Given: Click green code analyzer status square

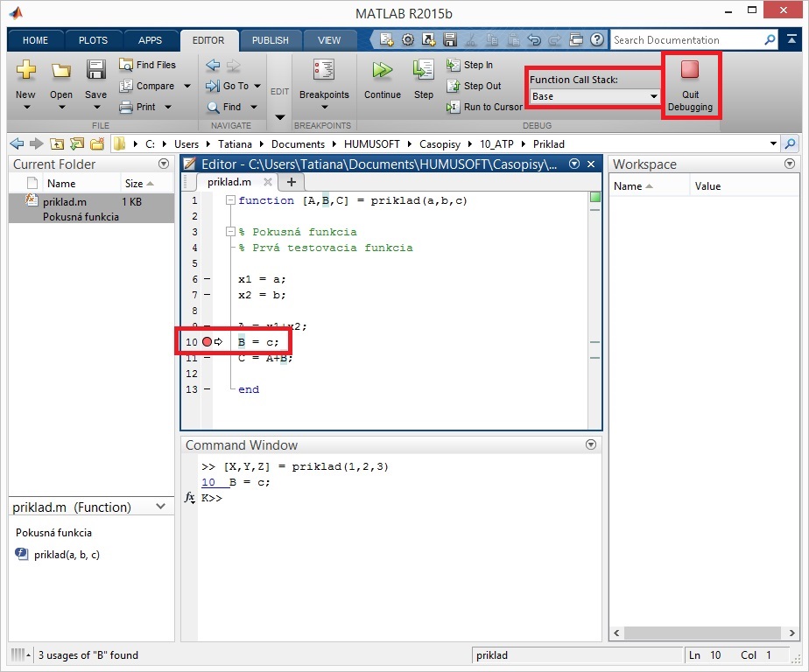Looking at the screenshot, I should pyautogui.click(x=594, y=197).
